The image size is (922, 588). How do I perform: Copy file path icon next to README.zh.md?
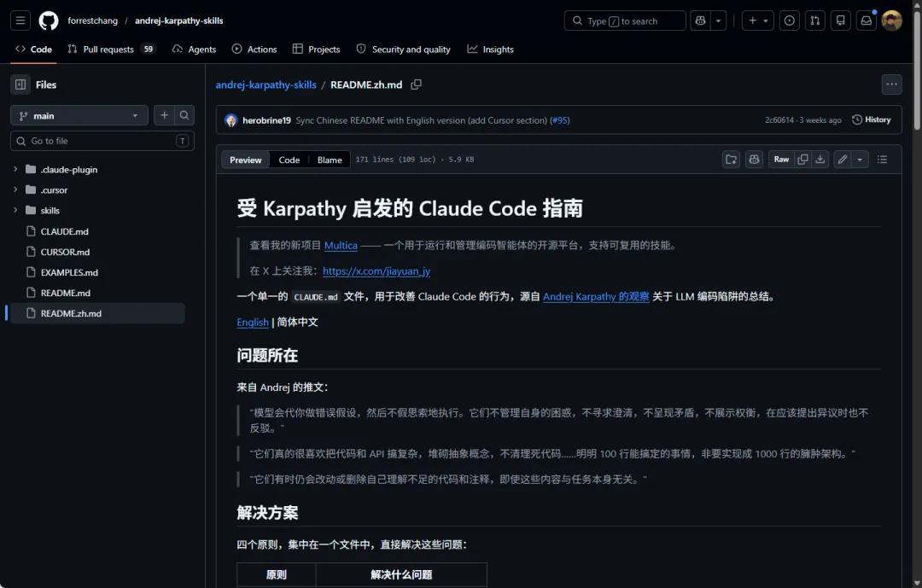coord(416,84)
